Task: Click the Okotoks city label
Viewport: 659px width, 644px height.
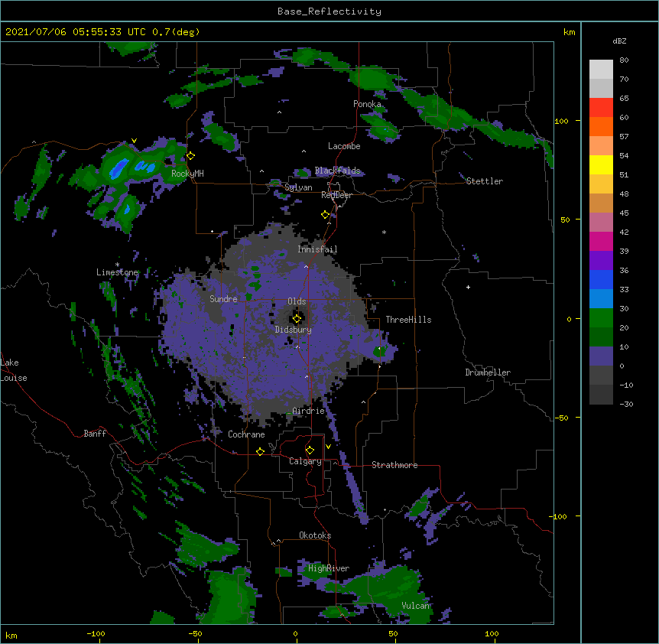Action: pos(315,535)
